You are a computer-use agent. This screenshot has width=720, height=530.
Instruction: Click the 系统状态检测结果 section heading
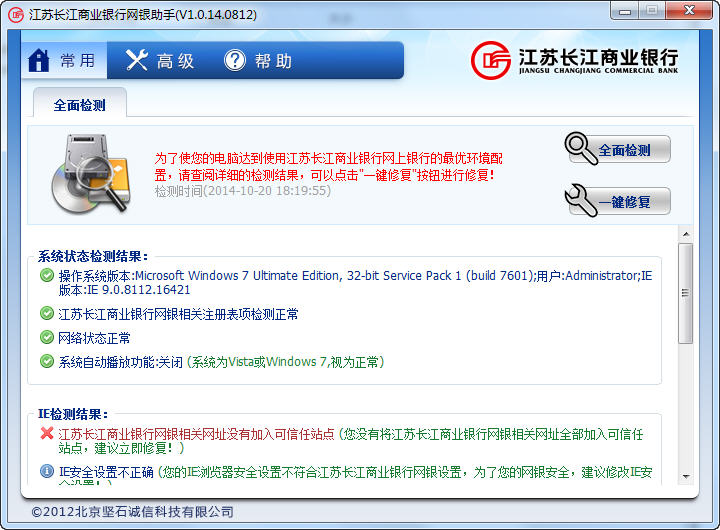pyautogui.click(x=93, y=256)
